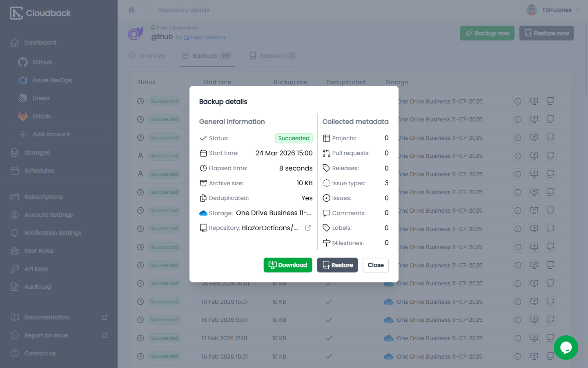Switch to the Restores tab
Image resolution: width=588 pixels, height=368 pixels.
[x=273, y=56]
